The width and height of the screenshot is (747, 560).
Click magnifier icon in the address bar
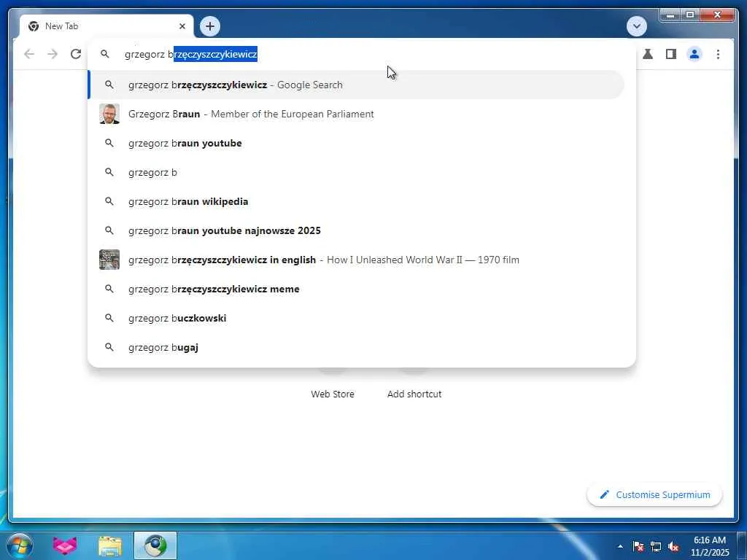pos(105,54)
